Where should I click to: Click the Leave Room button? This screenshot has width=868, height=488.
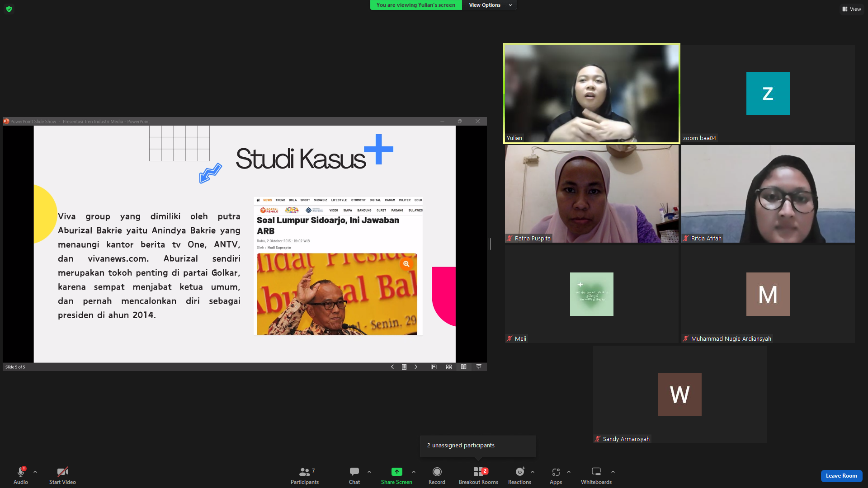coord(841,476)
